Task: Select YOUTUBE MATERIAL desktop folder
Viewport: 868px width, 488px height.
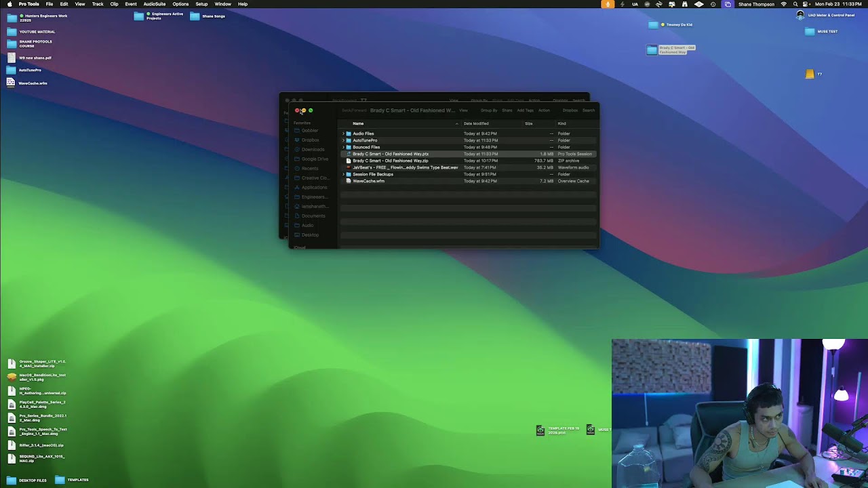Action: [31, 32]
